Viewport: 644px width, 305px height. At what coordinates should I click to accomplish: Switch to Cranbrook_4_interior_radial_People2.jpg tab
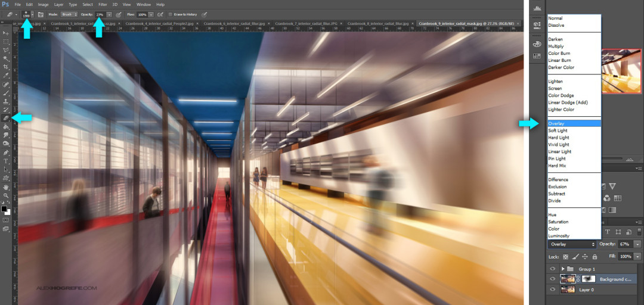tap(158, 24)
